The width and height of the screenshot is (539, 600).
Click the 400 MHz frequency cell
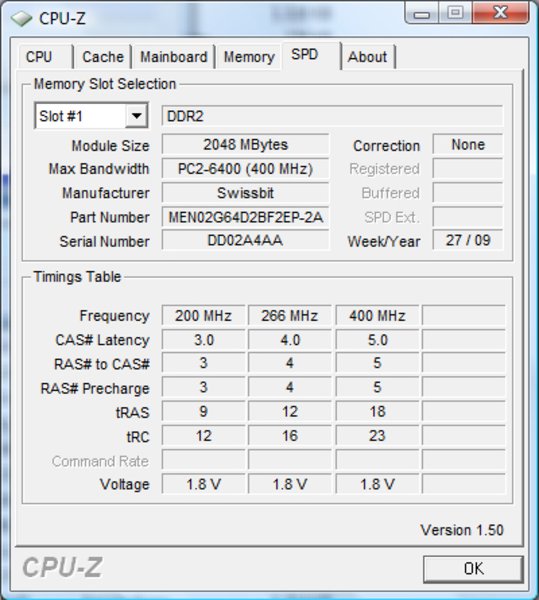[x=377, y=316]
